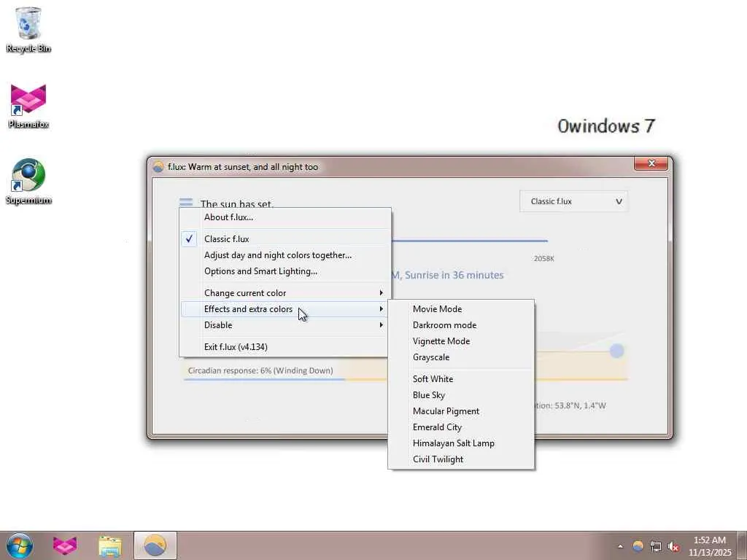Open File Explorer from the taskbar
Screen dimensions: 747x560
coord(110,545)
